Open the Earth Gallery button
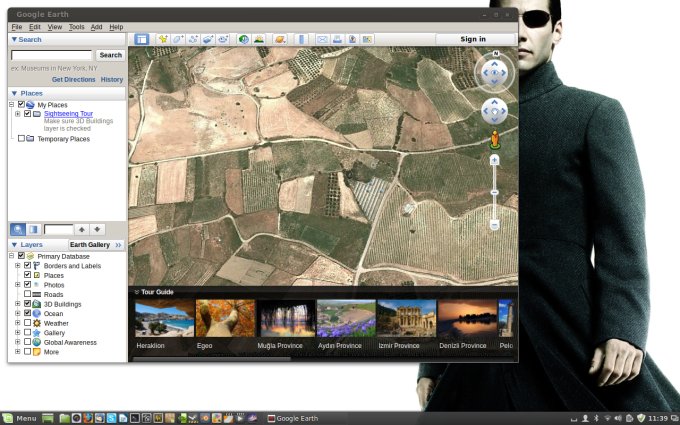The image size is (680, 425). pyautogui.click(x=96, y=245)
